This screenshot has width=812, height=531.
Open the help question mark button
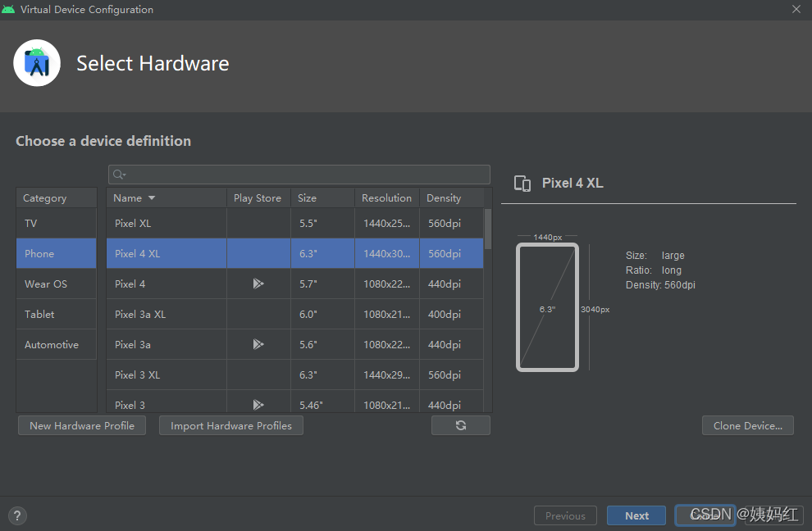point(17,515)
